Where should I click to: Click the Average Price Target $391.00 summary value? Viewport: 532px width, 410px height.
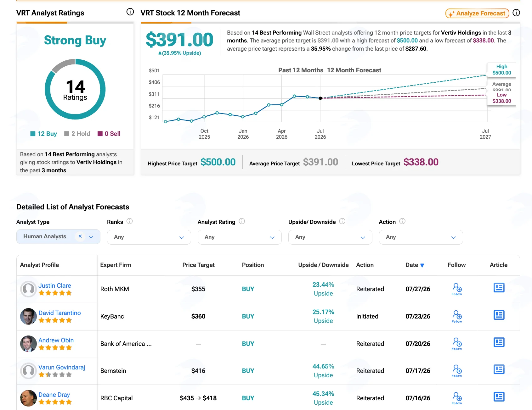[x=320, y=162]
